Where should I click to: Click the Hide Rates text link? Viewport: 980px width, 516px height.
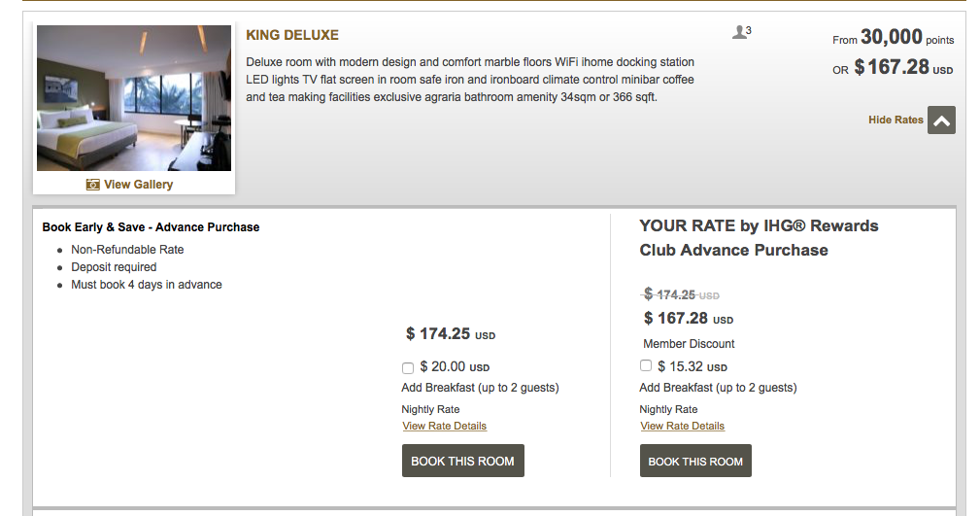(x=896, y=120)
